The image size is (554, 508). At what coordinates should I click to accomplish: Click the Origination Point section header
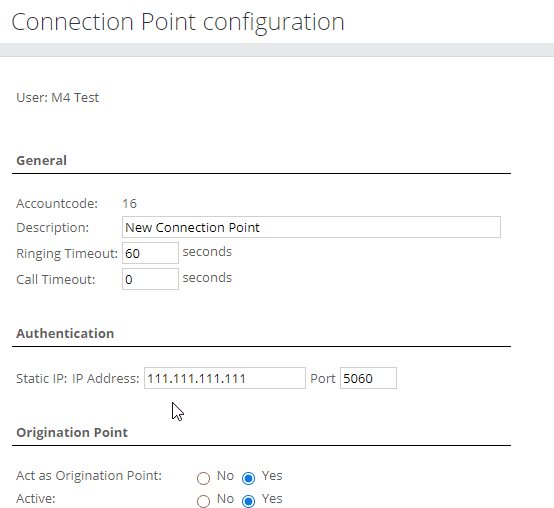click(x=72, y=432)
